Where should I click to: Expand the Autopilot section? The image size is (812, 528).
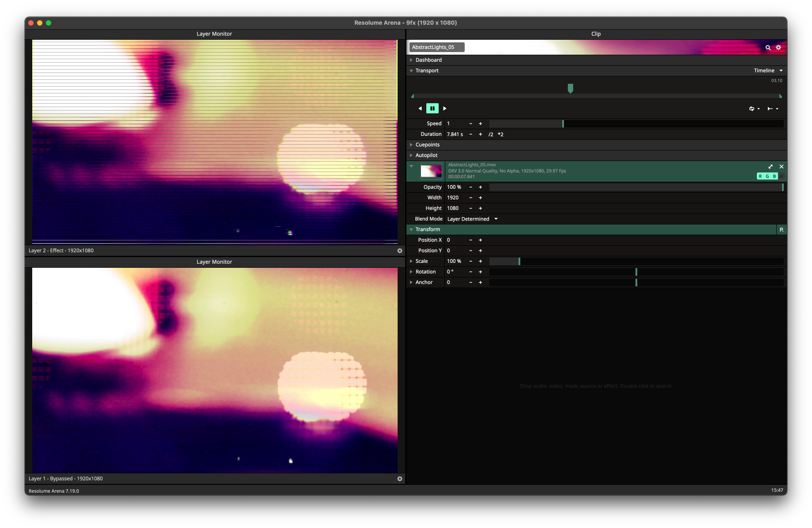coord(426,155)
